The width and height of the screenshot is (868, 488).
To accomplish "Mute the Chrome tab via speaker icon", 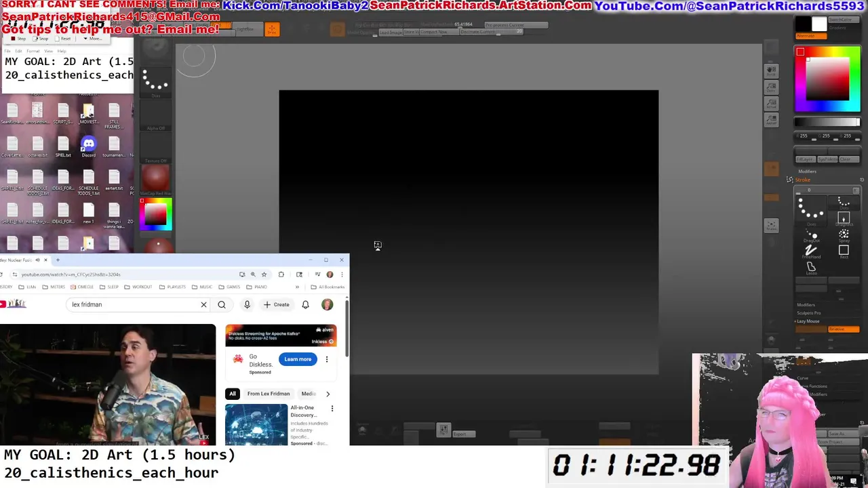I will (x=37, y=260).
